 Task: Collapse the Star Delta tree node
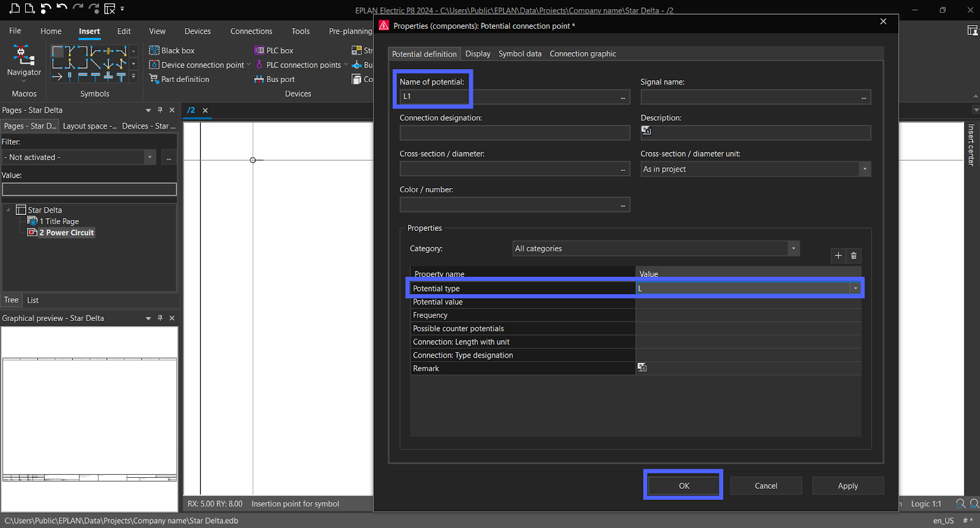tap(9, 210)
